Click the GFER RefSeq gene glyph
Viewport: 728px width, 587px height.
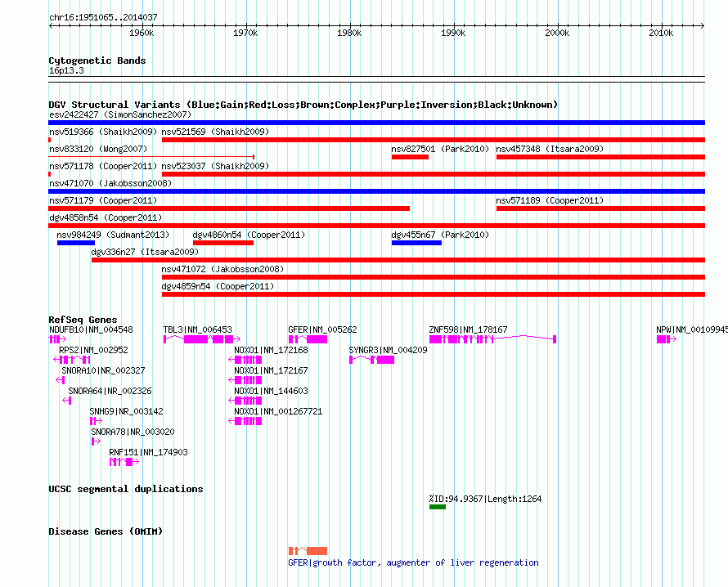[x=308, y=339]
